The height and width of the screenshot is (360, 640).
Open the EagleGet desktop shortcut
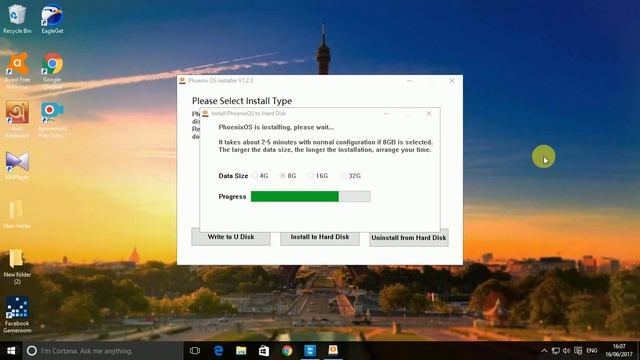pyautogui.click(x=52, y=19)
